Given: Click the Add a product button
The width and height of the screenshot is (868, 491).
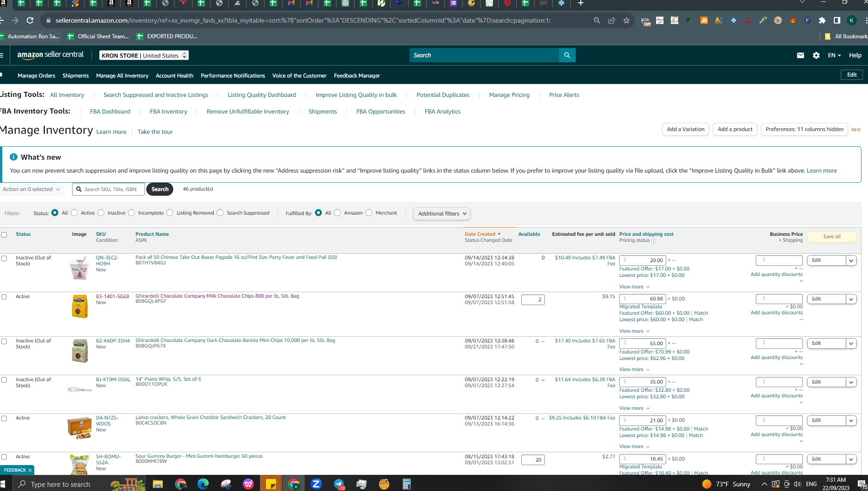Looking at the screenshot, I should click(735, 129).
